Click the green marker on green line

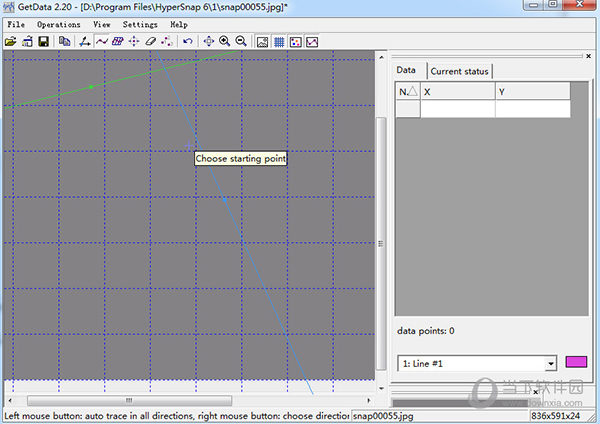[x=91, y=87]
